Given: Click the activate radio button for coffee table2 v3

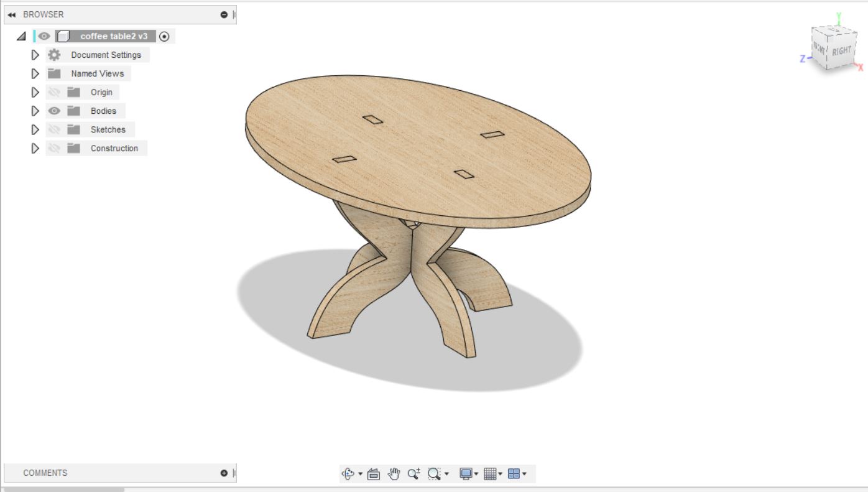Looking at the screenshot, I should click(x=164, y=36).
